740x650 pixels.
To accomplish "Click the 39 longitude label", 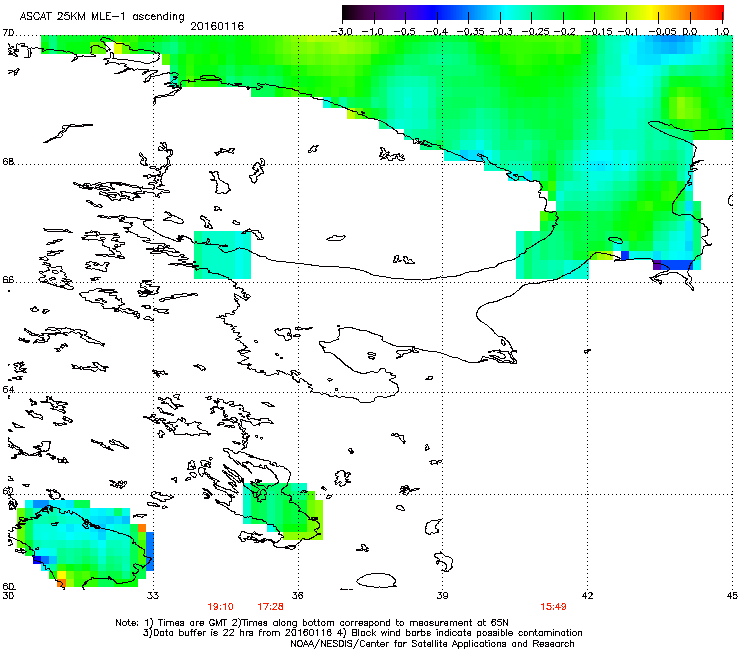I will click(442, 595).
